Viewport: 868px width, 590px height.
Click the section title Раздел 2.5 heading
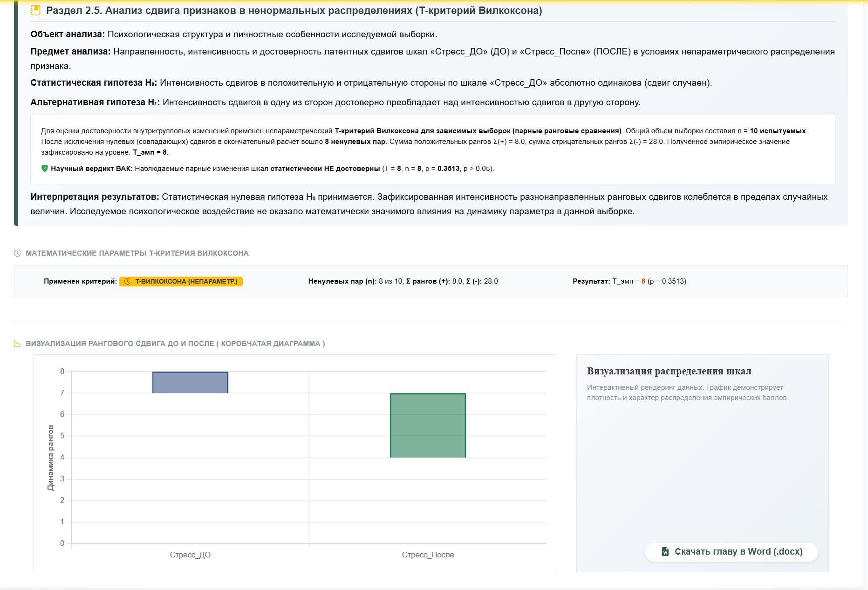tap(294, 10)
